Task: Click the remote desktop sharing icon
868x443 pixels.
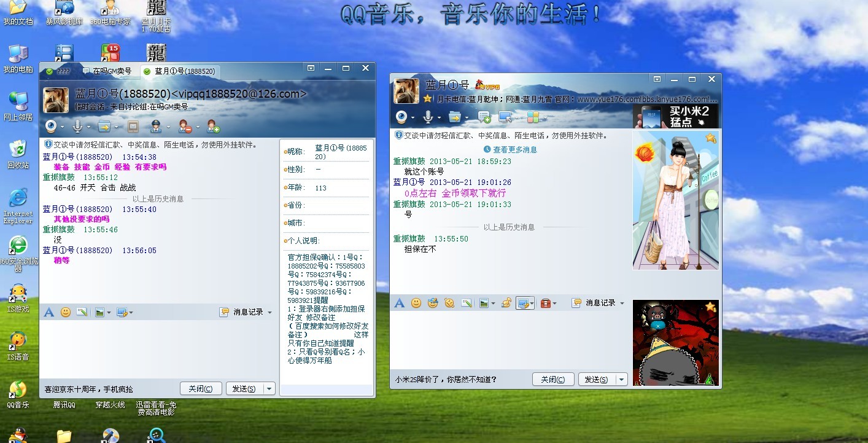Action: (x=505, y=117)
